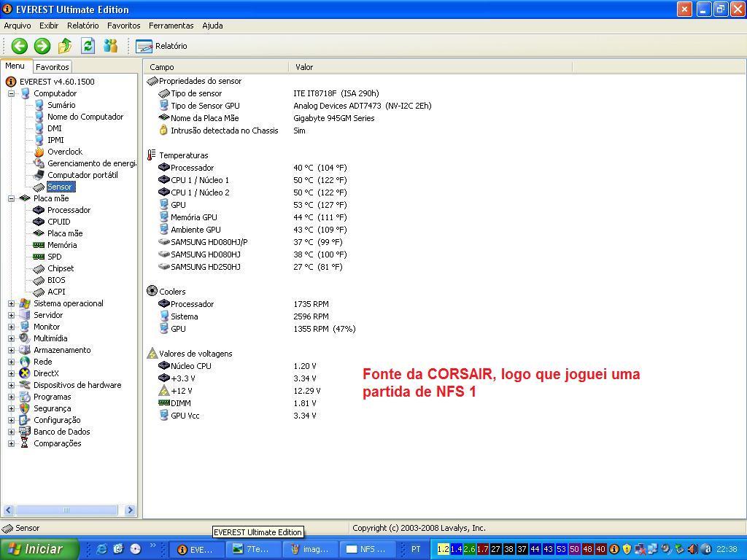Click the Valor column header
Screen dimensions: 747x560
pyautogui.click(x=304, y=67)
